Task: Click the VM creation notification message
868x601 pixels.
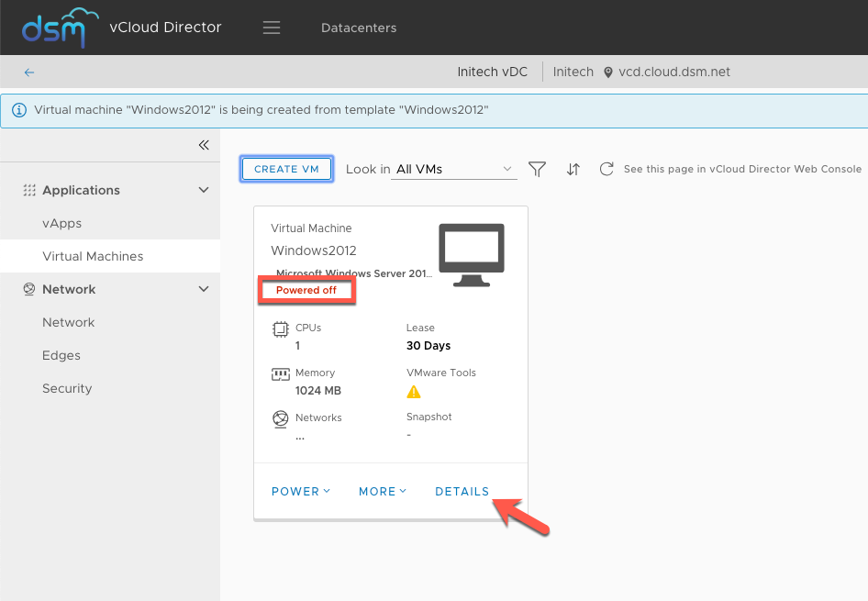Action: 262,109
